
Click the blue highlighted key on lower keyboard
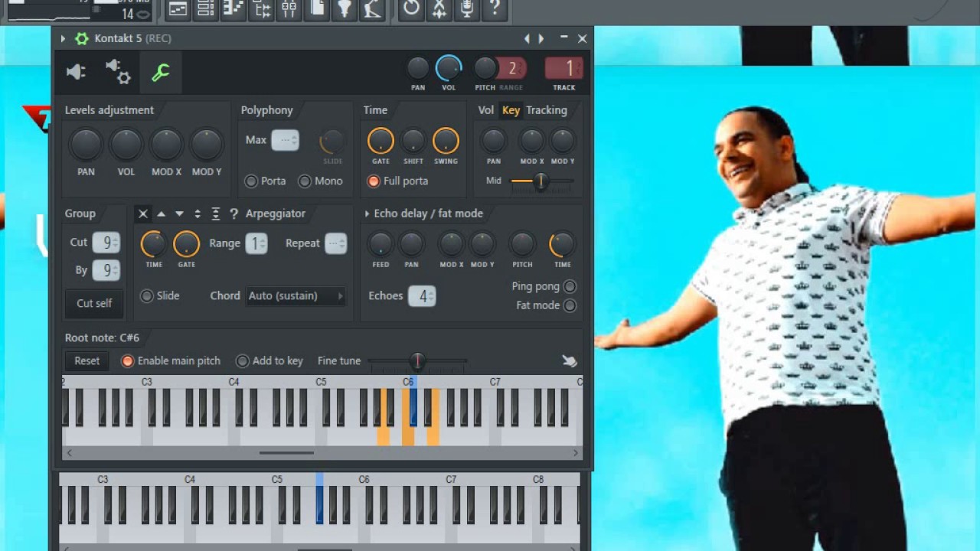tap(319, 505)
